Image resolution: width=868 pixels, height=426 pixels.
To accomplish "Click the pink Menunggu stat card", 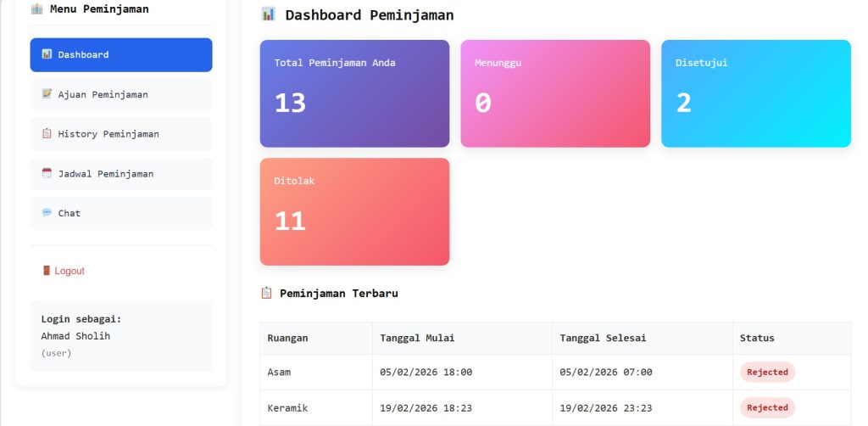I will (x=555, y=93).
